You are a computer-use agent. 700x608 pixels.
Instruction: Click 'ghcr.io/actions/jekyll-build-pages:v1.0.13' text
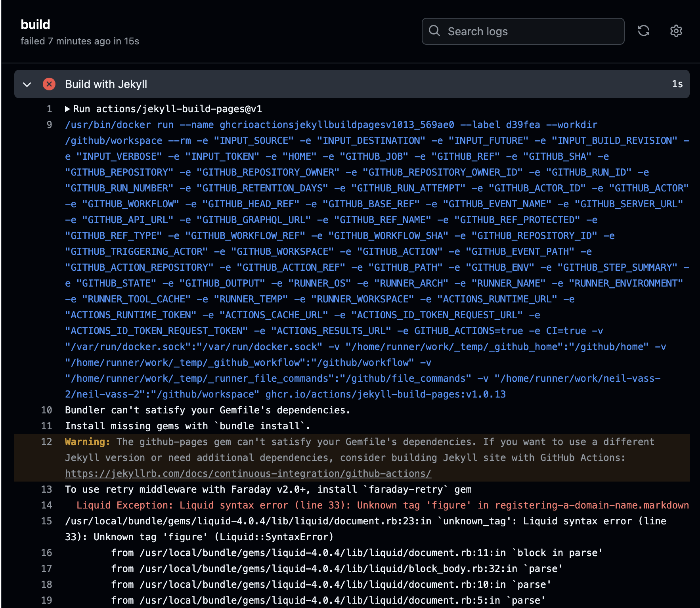point(386,394)
